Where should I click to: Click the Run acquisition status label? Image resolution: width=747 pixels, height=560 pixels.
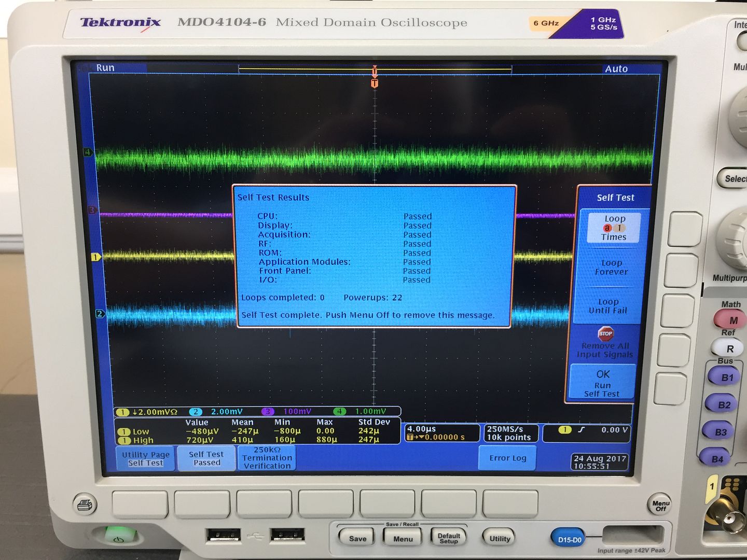click(105, 67)
